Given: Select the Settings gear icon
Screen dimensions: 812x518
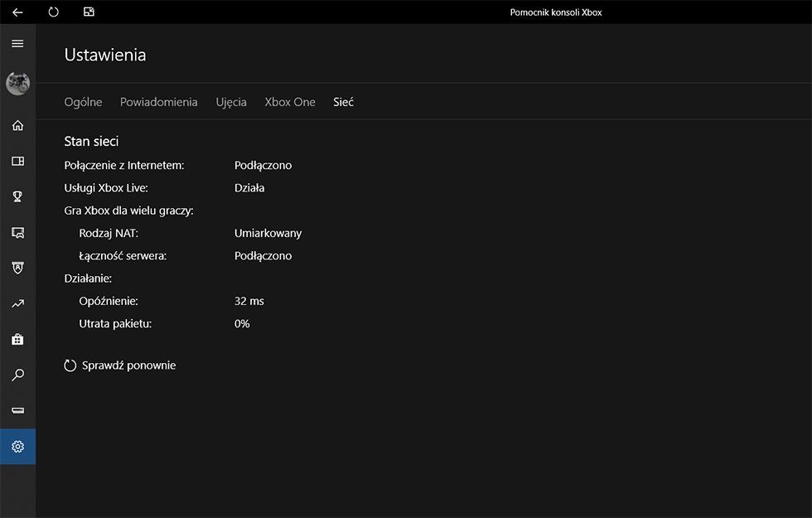Looking at the screenshot, I should 17,447.
